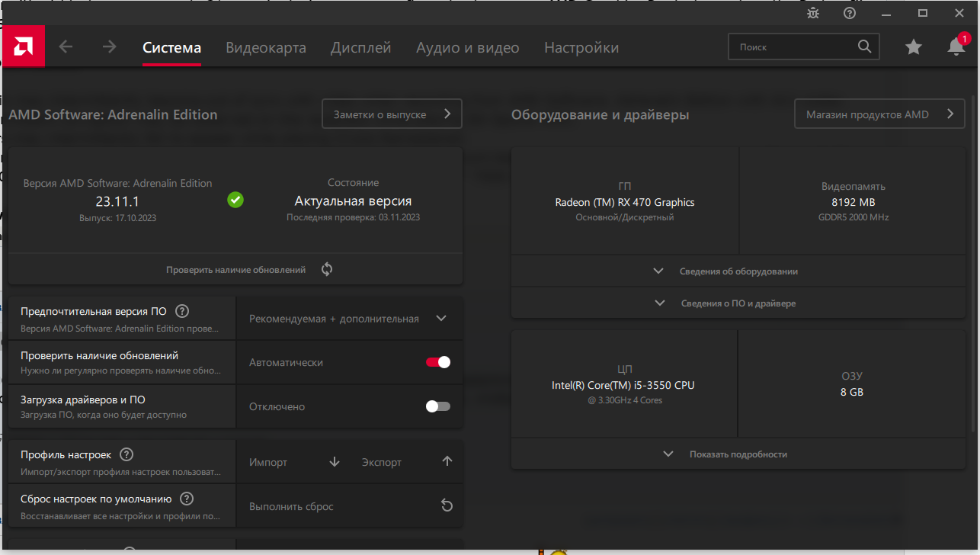
Task: Click the Экспорт up arrow icon
Action: tap(447, 461)
